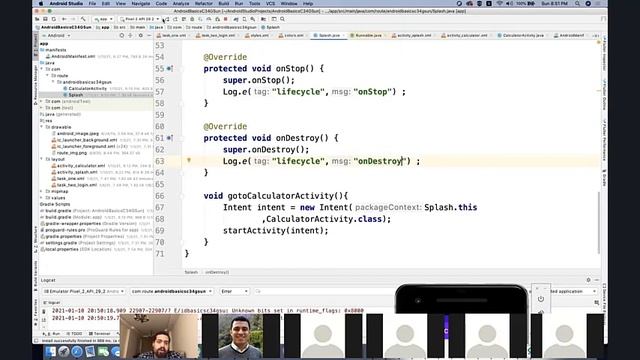Click the project panel locate target icon
This screenshot has height=360, width=640.
point(122,36)
